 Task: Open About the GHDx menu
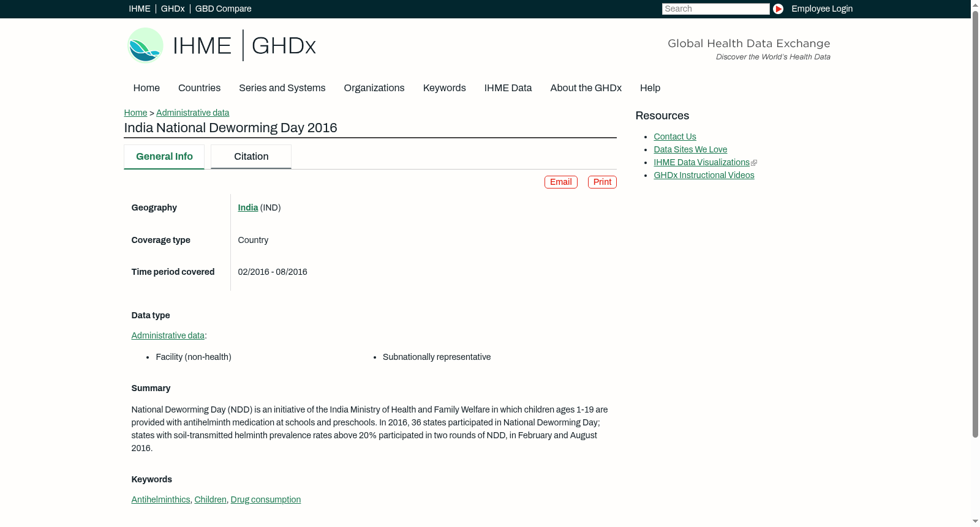point(586,88)
